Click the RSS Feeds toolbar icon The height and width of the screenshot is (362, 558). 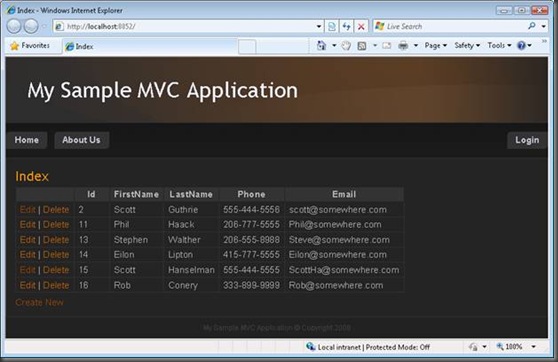pyautogui.click(x=362, y=46)
